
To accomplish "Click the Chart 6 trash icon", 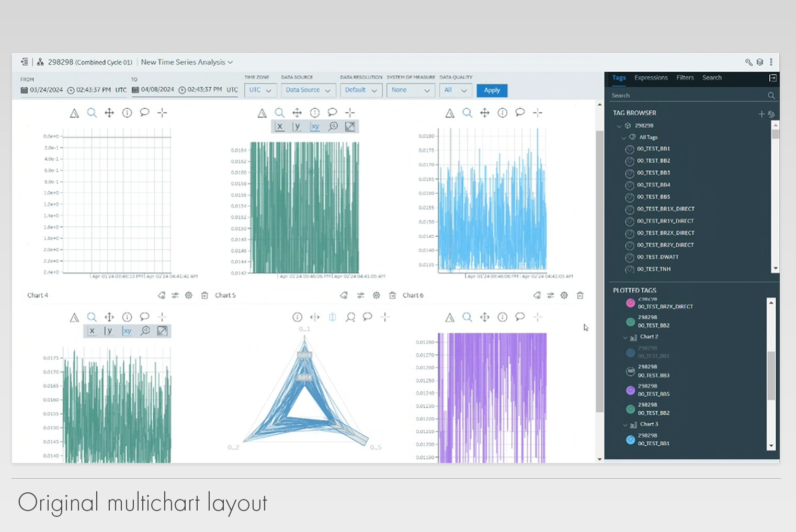I will (580, 295).
